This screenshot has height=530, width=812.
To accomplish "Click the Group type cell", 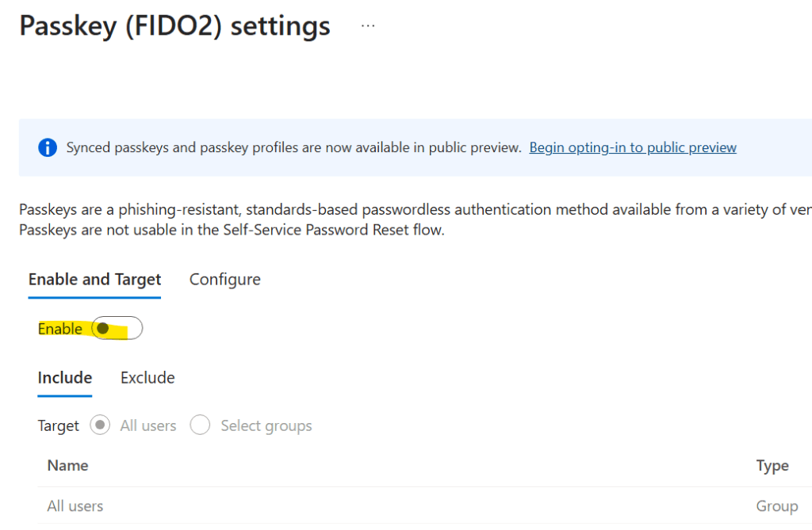I will (776, 505).
